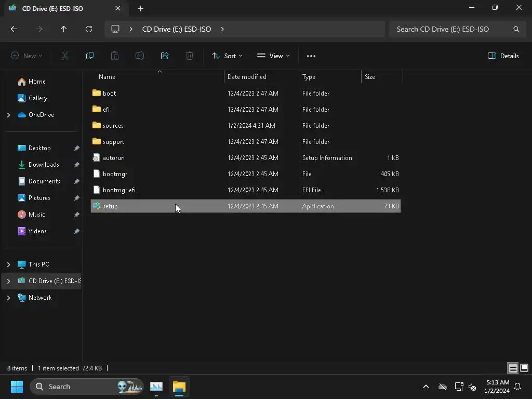Close the CD Drive (E:) ESD-ISO tab
The image size is (532, 399).
pos(118,8)
